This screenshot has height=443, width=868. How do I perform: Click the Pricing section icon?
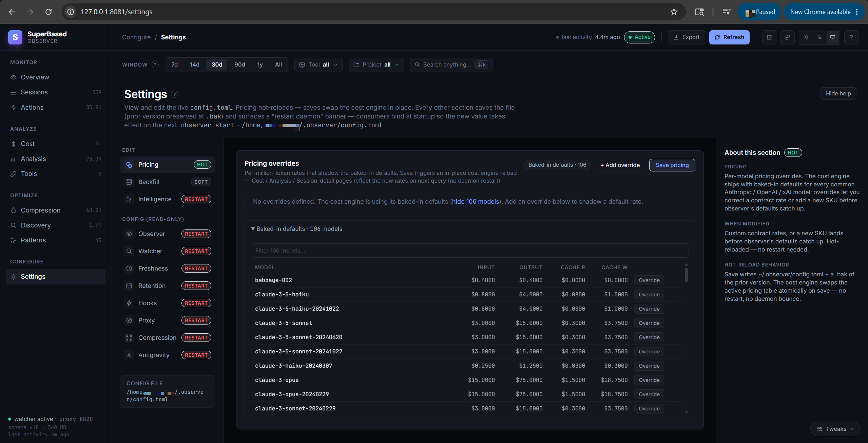point(129,165)
